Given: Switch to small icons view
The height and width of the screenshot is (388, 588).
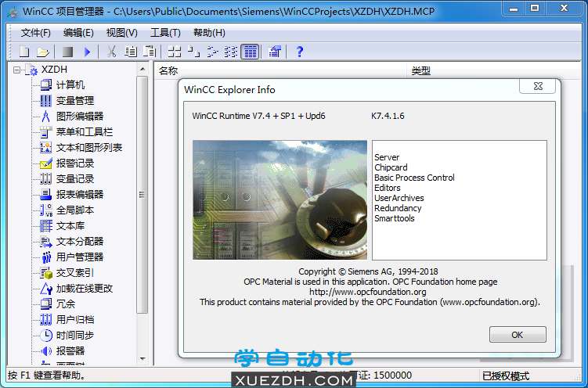Looking at the screenshot, I should 193,52.
